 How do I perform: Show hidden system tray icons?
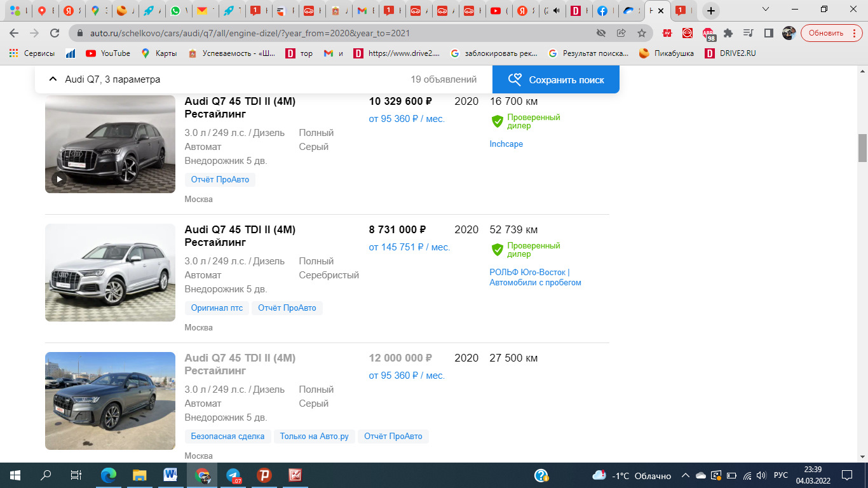click(685, 475)
